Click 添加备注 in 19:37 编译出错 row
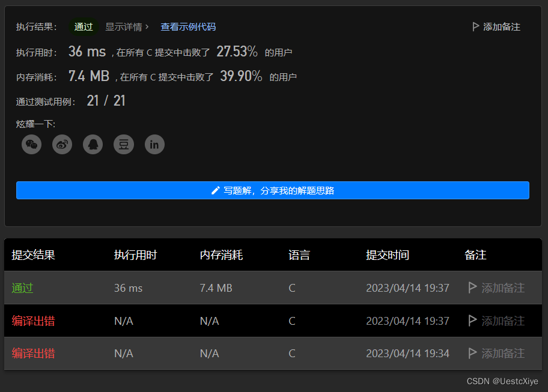The height and width of the screenshot is (392, 548). [503, 321]
